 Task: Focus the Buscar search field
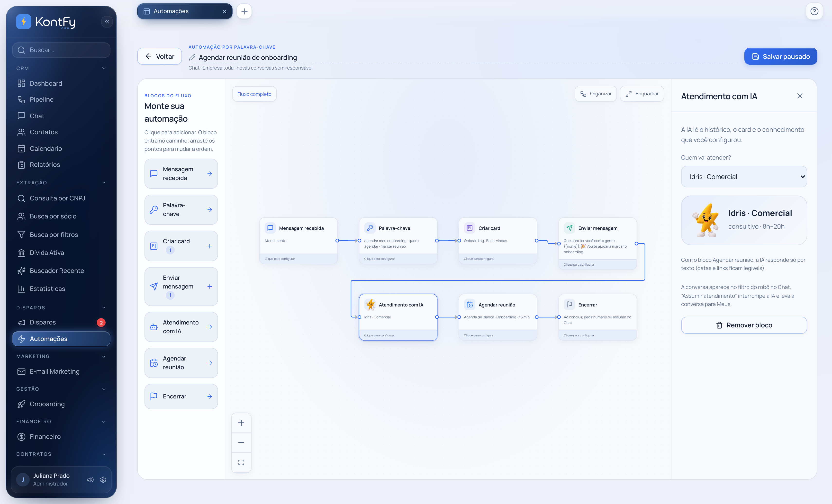(61, 50)
